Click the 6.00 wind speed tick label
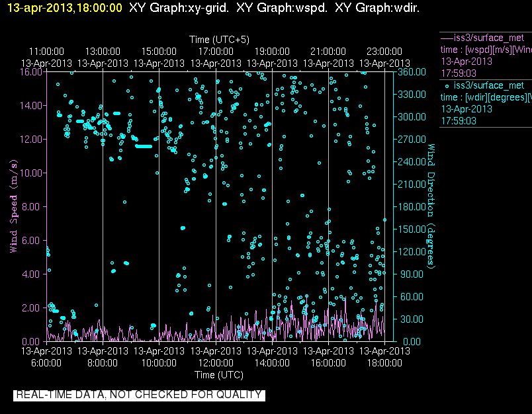 [33, 241]
